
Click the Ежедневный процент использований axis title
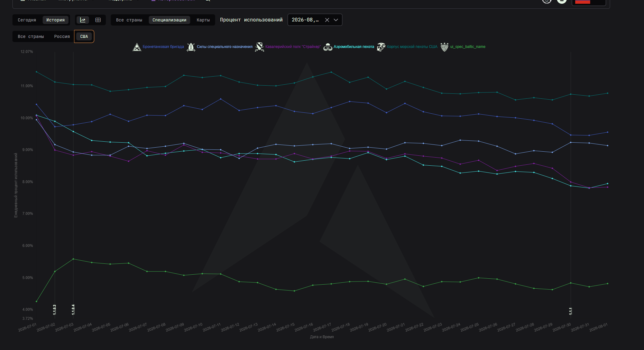click(16, 185)
